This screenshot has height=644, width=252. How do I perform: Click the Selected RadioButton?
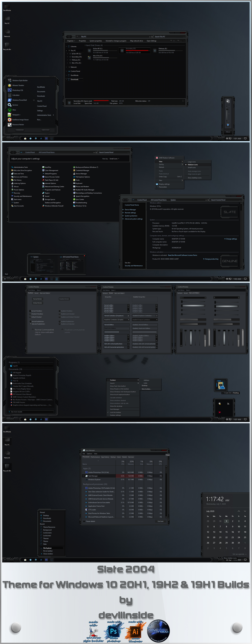31,324
